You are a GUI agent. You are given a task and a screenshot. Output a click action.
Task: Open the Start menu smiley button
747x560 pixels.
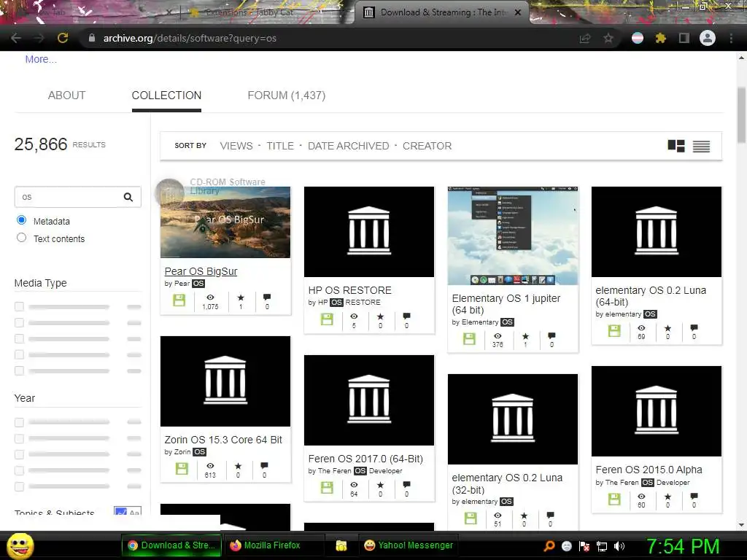click(20, 545)
